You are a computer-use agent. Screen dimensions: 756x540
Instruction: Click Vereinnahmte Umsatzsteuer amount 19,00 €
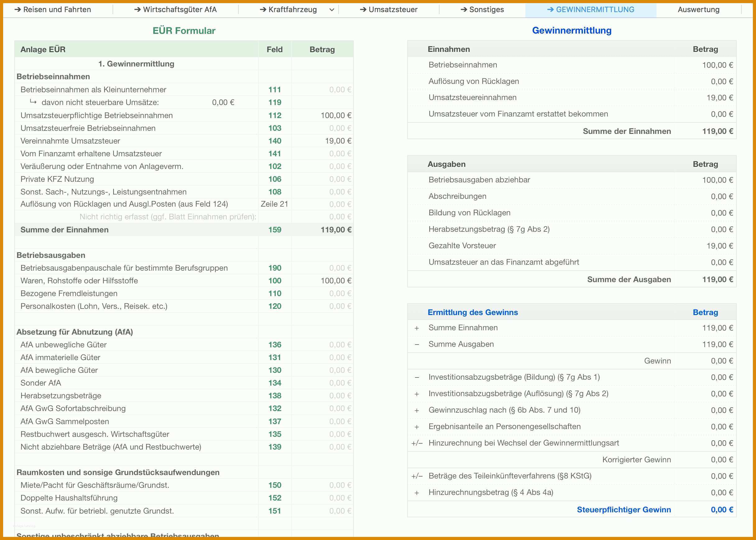tap(338, 141)
